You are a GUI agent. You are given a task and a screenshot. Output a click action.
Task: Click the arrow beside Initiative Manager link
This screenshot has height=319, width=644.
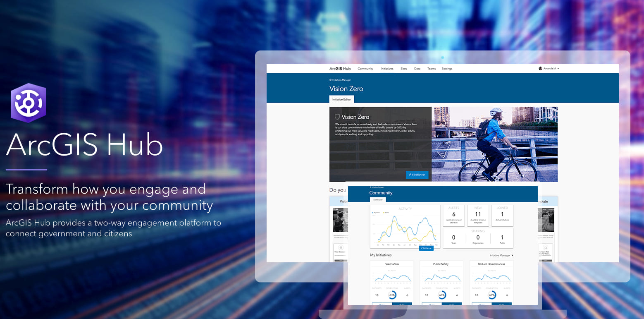click(512, 255)
